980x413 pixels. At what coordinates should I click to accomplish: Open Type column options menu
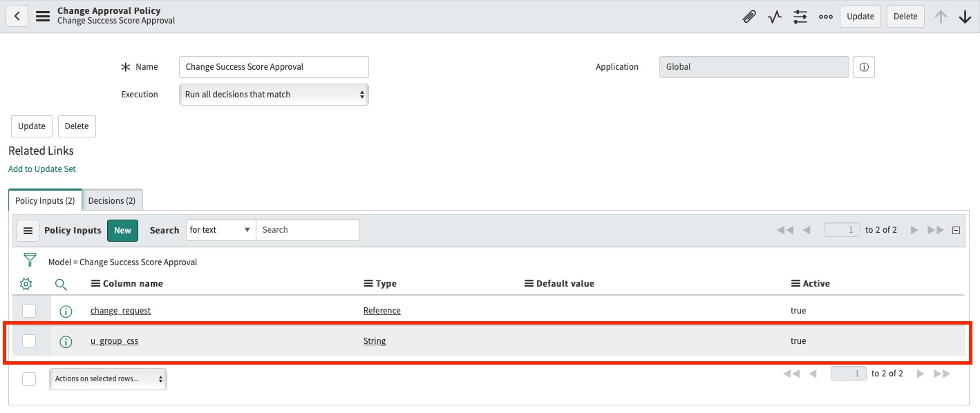368,284
